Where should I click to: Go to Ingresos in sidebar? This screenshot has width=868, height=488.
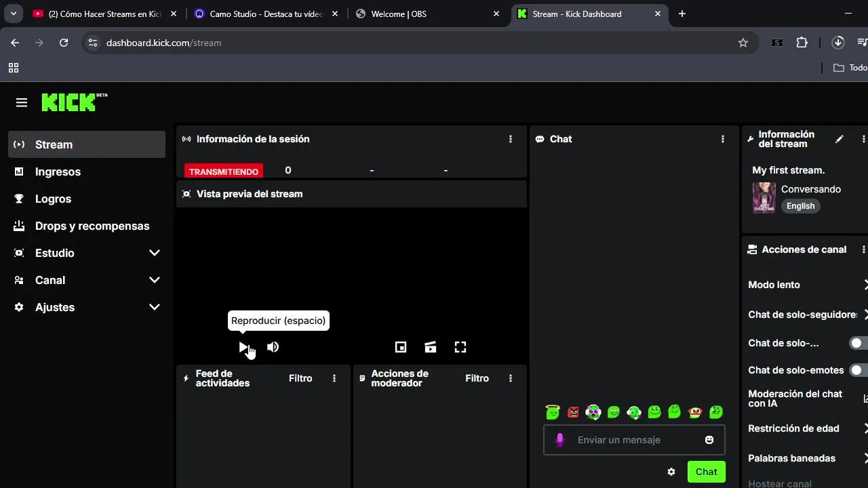click(x=87, y=171)
